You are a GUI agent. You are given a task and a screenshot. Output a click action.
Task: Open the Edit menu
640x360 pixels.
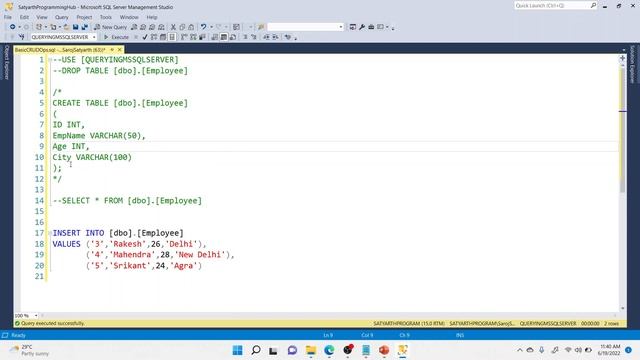(x=24, y=17)
